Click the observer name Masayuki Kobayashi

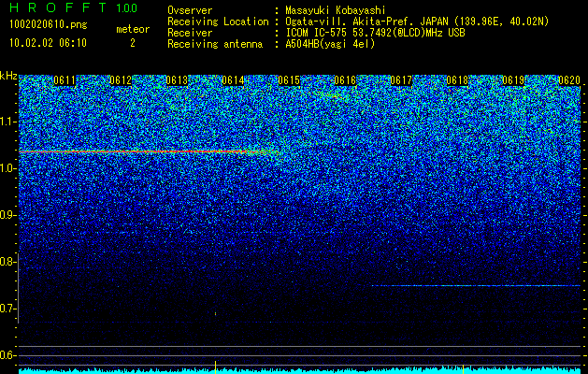point(336,10)
